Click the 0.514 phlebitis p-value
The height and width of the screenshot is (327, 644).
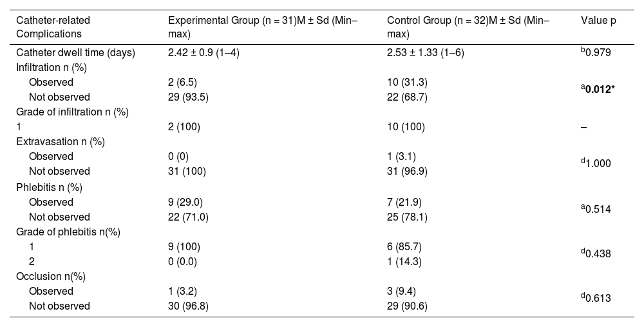pyautogui.click(x=598, y=209)
